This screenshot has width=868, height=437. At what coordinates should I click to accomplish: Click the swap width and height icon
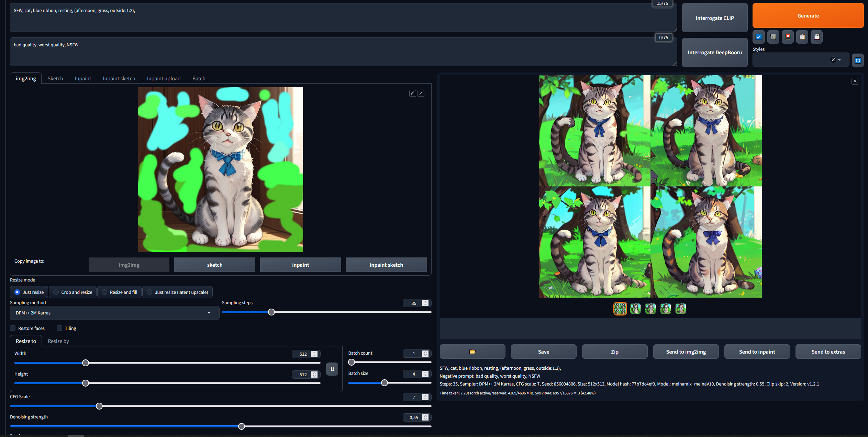coord(332,369)
